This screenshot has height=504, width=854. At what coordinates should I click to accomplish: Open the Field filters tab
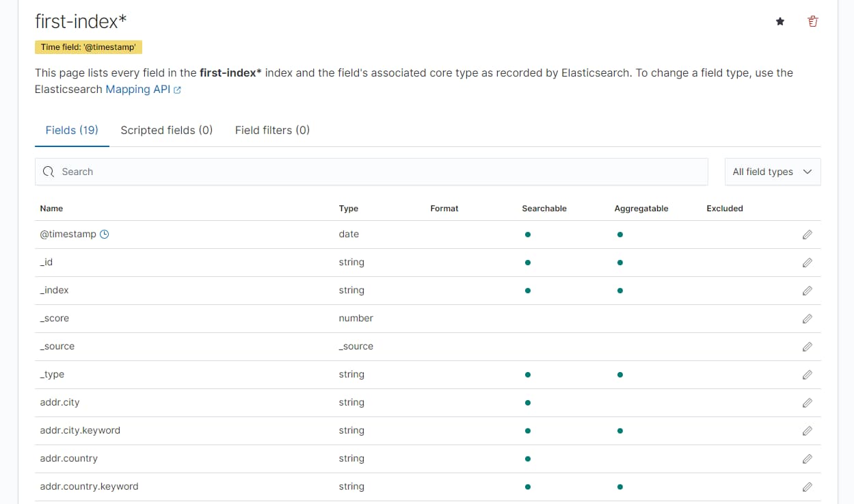(272, 130)
